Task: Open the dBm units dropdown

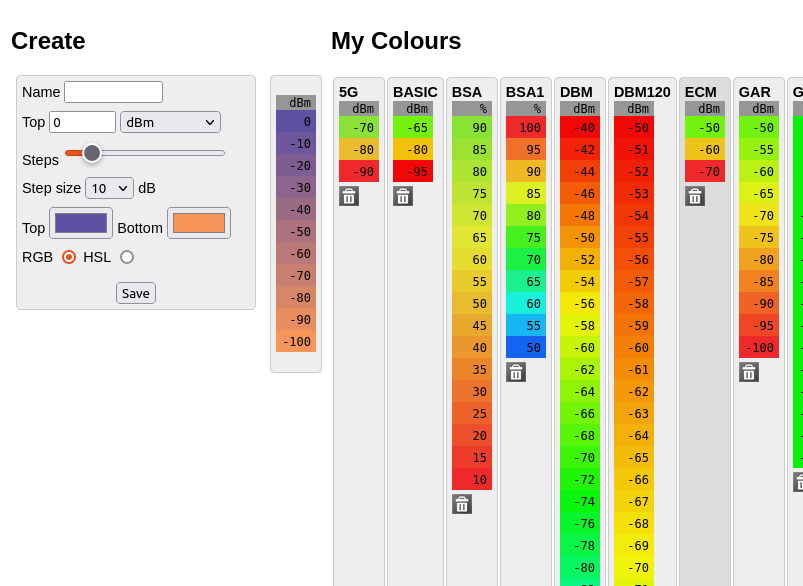Action: [170, 122]
